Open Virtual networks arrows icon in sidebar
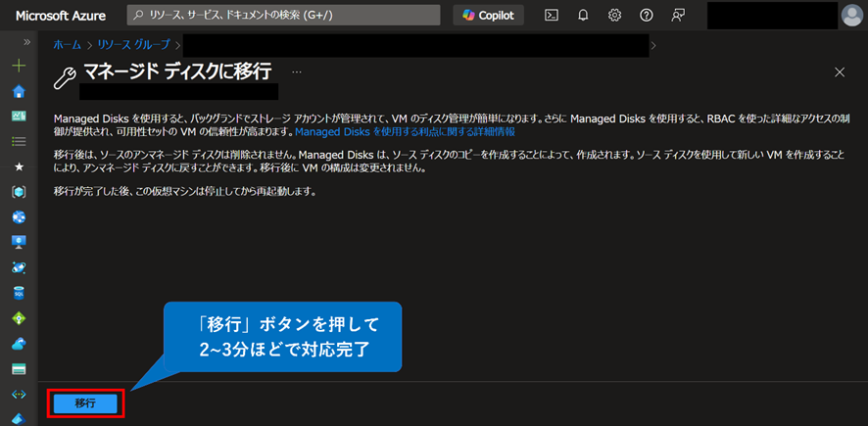 pyautogui.click(x=19, y=395)
